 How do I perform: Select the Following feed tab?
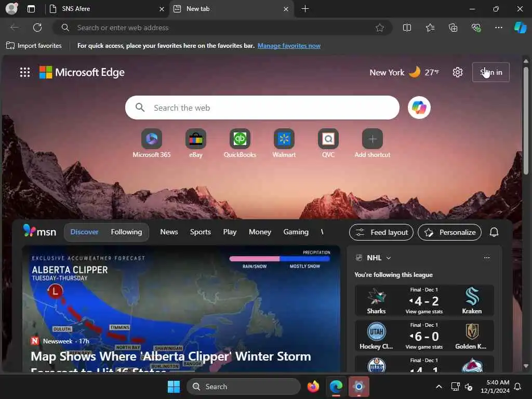click(126, 232)
